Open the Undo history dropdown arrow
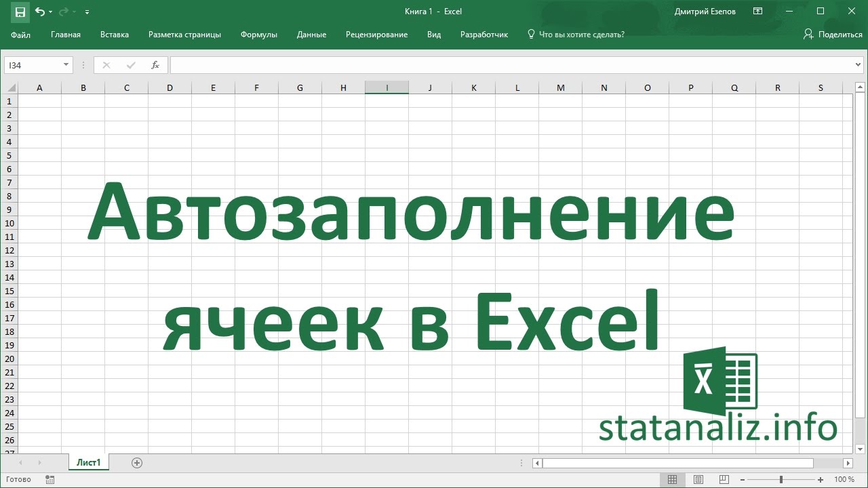Screen dimensions: 868x488 pos(50,12)
